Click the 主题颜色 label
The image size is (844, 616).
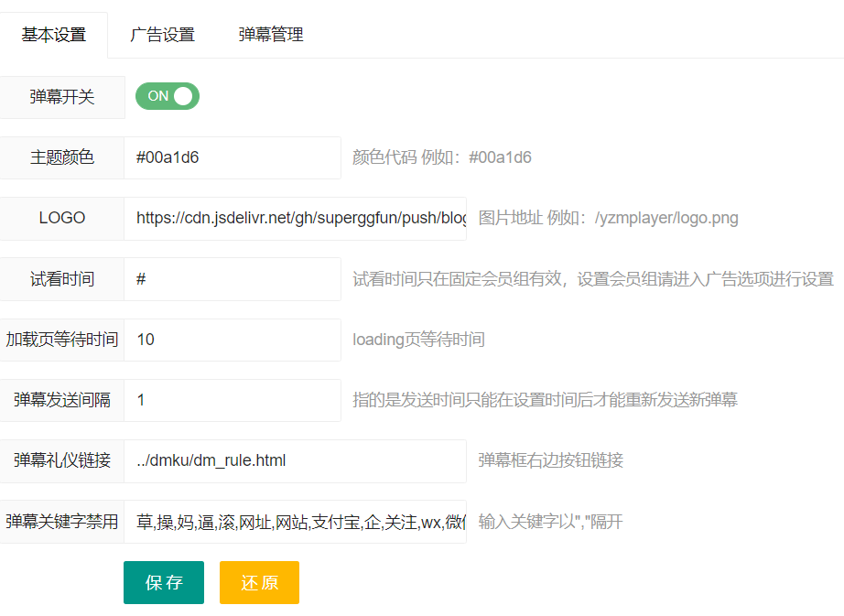pos(62,157)
